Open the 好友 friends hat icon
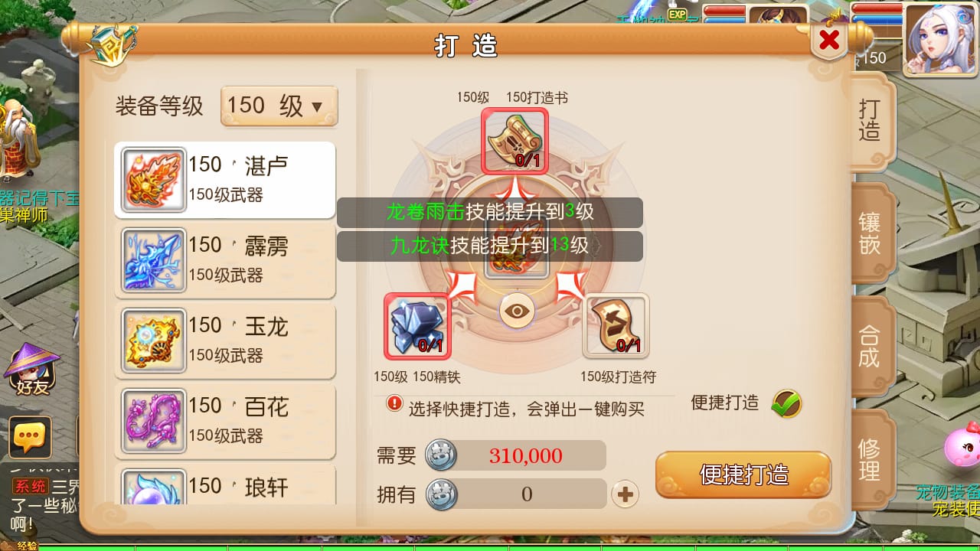 point(32,369)
